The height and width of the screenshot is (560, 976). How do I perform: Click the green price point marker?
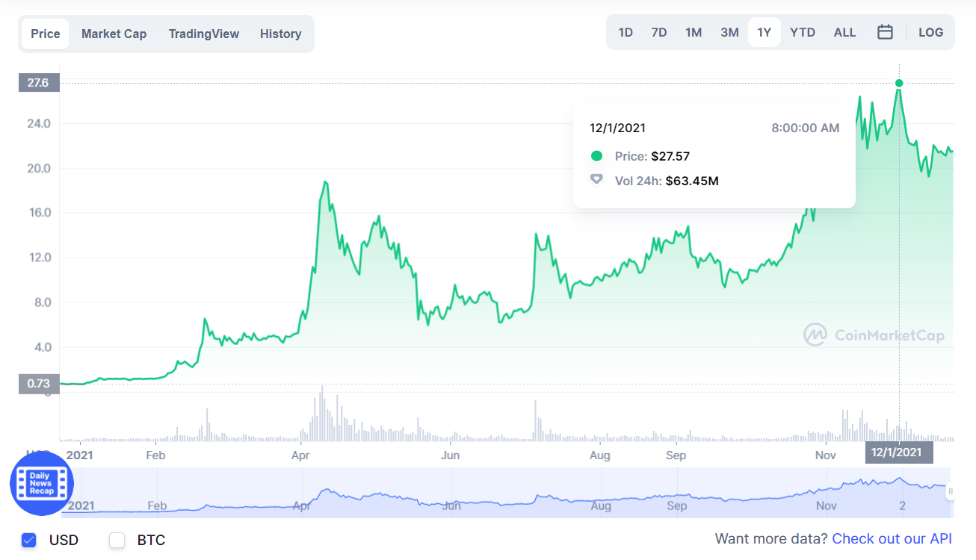(899, 83)
